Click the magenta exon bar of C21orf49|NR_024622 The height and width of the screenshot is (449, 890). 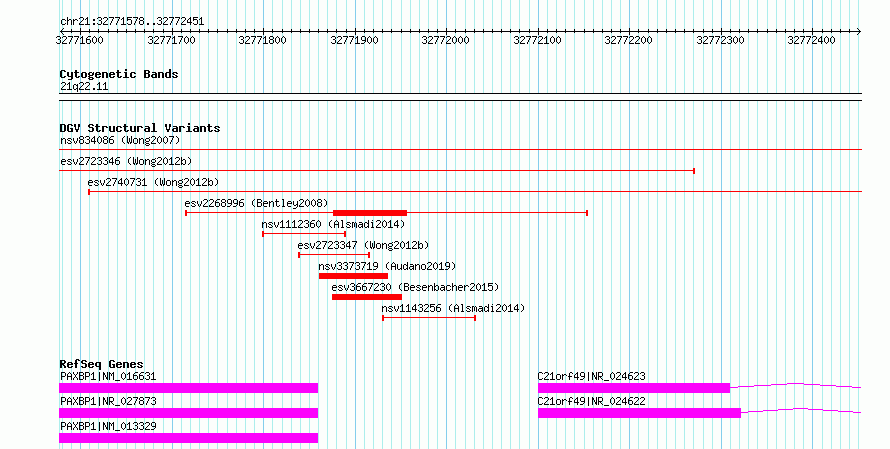[x=640, y=413]
